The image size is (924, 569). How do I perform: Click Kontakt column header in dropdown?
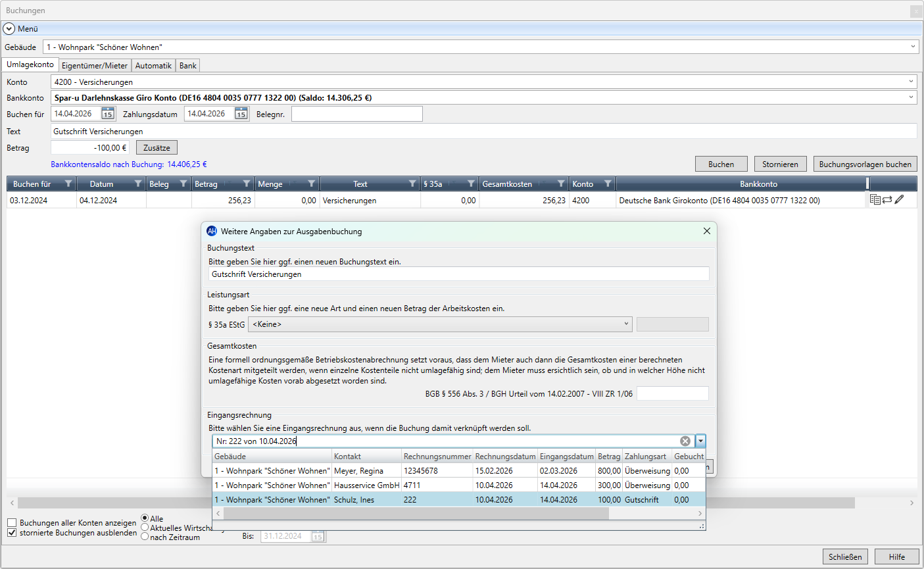click(366, 457)
